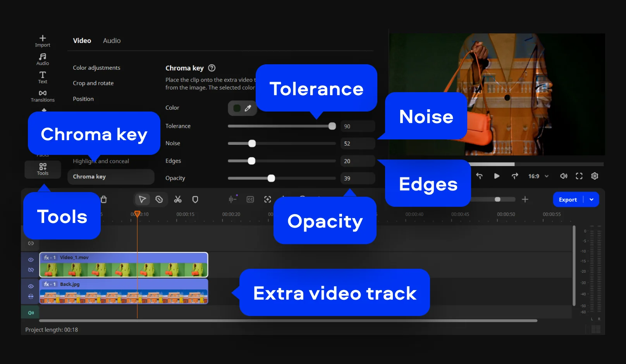The image size is (626, 364).
Task: Toggle linking on the Video_1.mov track
Action: pyautogui.click(x=31, y=270)
